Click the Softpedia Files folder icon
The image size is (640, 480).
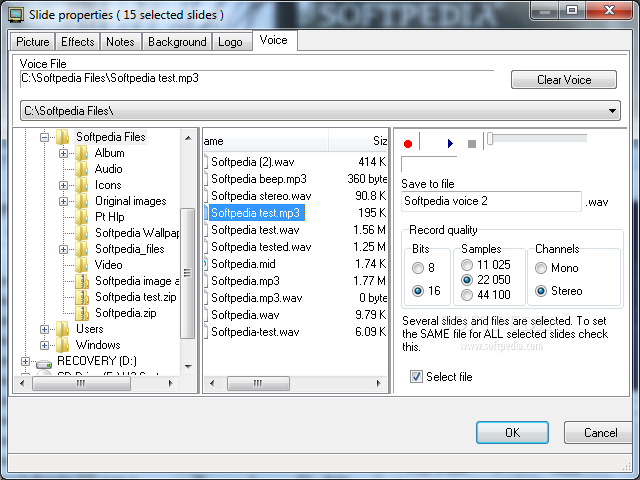[62, 137]
